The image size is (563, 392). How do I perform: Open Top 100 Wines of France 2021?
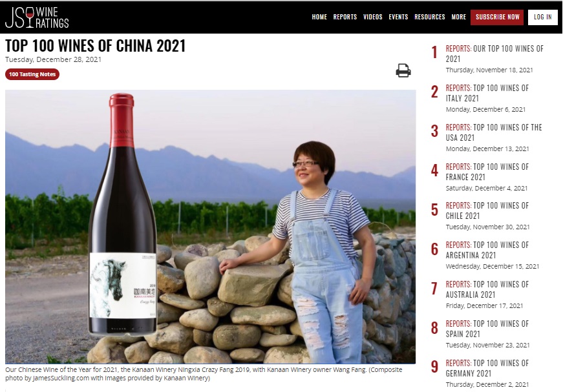487,172
